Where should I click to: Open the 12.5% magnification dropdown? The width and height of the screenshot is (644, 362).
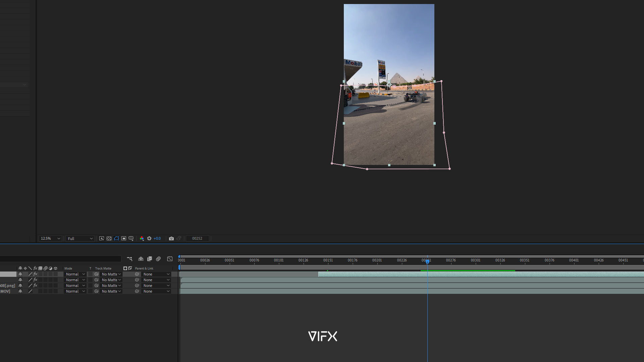tap(50, 239)
